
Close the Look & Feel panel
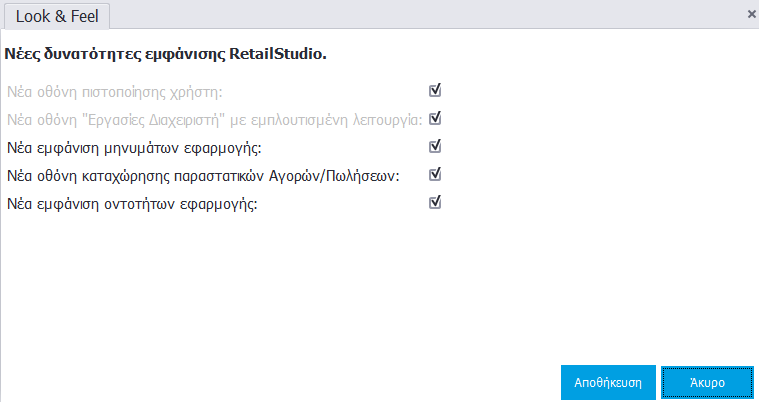[x=751, y=14]
